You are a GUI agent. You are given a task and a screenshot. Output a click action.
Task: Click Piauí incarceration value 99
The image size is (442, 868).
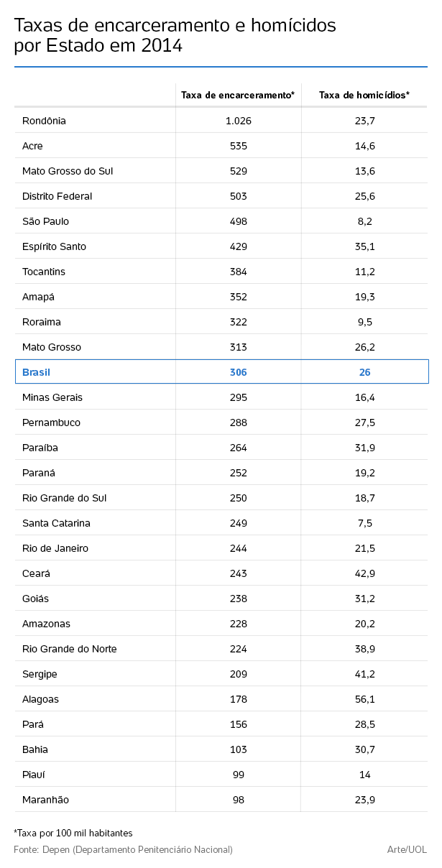[x=239, y=775]
